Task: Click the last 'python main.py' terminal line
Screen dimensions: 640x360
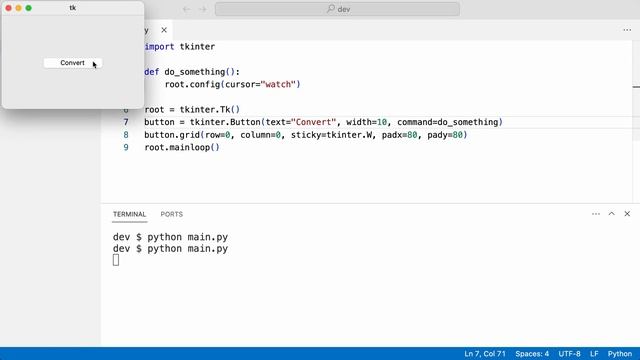Action: point(170,249)
